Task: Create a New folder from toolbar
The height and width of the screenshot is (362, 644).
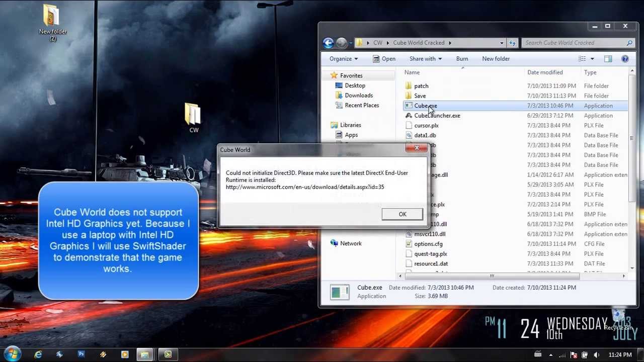Action: point(496,59)
